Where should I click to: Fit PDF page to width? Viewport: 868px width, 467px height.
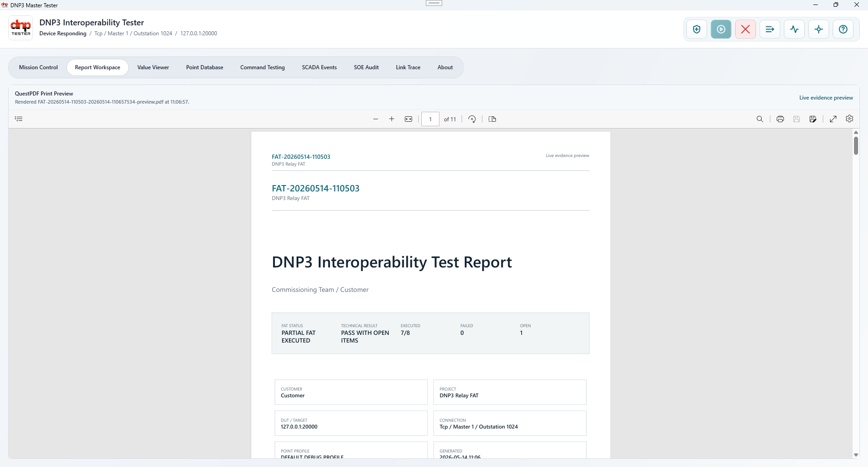click(x=409, y=119)
